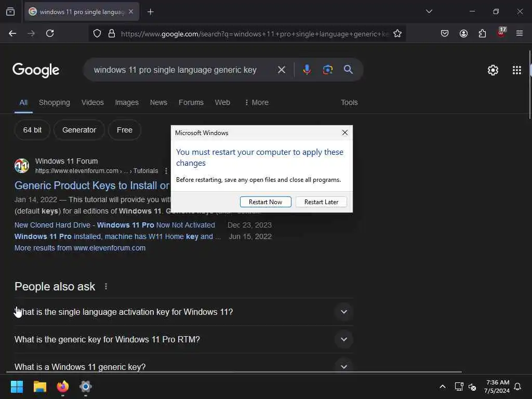Reload the current Google page
532x399 pixels.
pos(50,33)
